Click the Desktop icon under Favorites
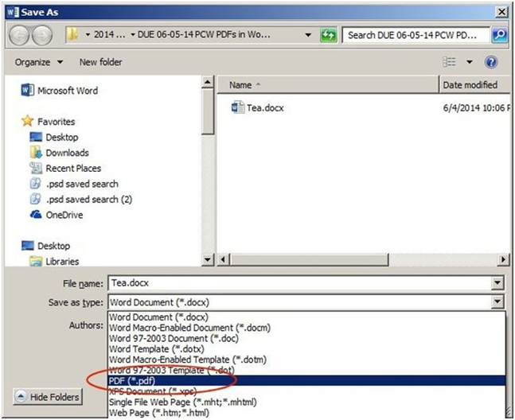 click(36, 137)
